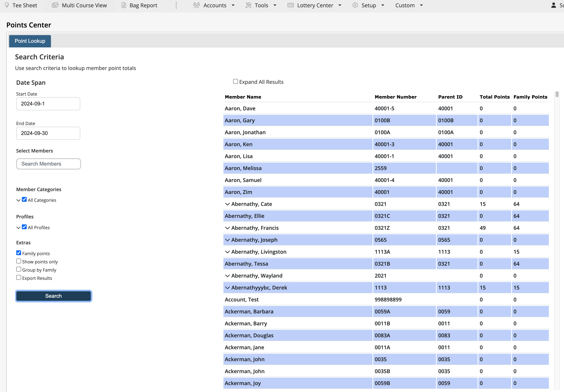The height and width of the screenshot is (392, 564).
Task: Expand Abernathy, Francis row details
Action: [x=227, y=228]
